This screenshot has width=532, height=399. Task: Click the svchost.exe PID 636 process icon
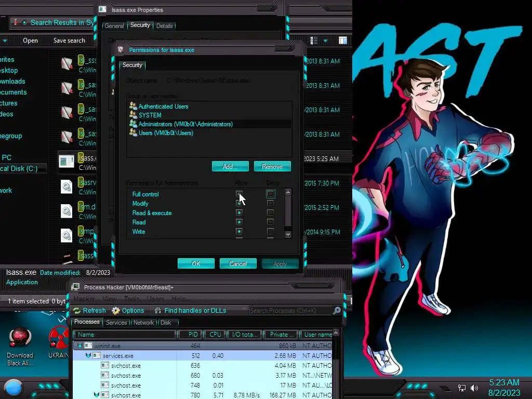pos(105,365)
